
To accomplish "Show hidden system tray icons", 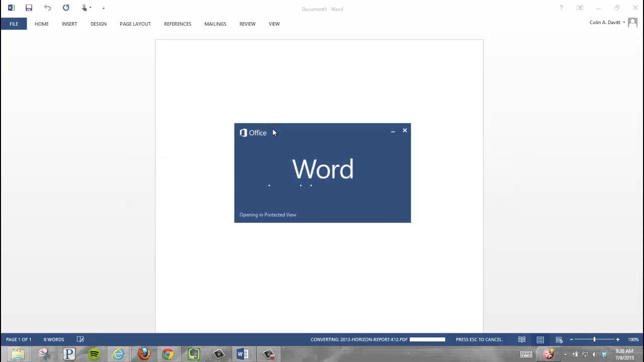I will pyautogui.click(x=565, y=354).
